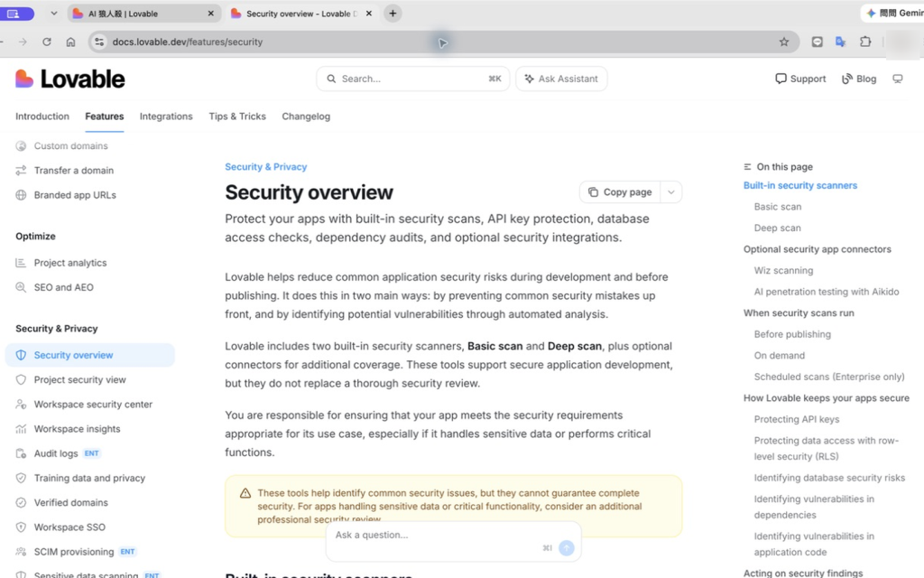924x578 pixels.
Task: Switch to the Tips & Tricks tab
Action: [237, 117]
